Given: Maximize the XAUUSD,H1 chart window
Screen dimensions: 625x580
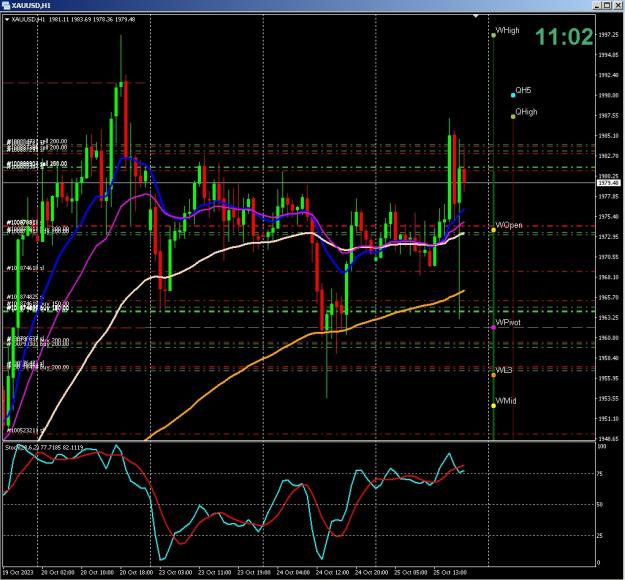Looking at the screenshot, I should click(607, 5).
